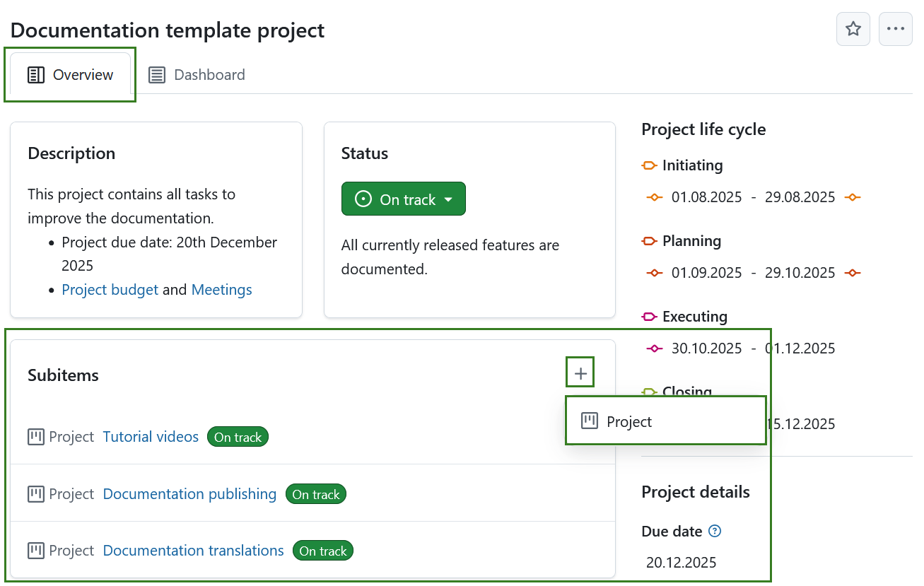Click the help icon beside Due date
This screenshot has height=586, width=924.
pyautogui.click(x=715, y=531)
